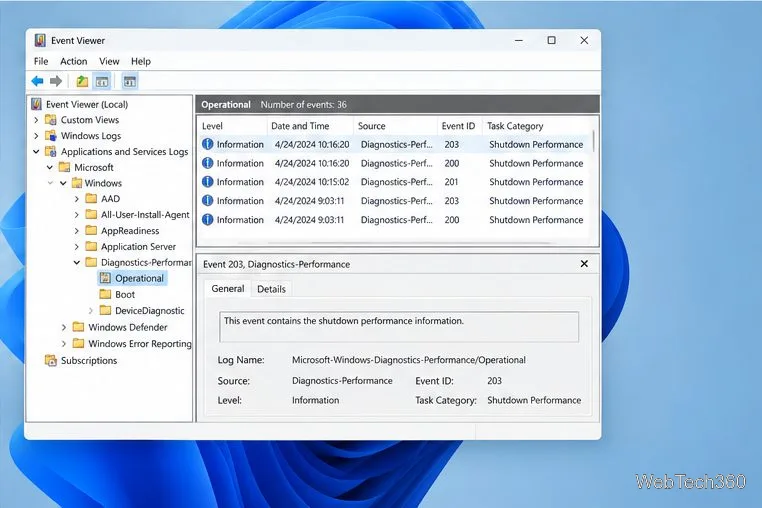Click the Forward arrow toolbar icon

coord(56,81)
